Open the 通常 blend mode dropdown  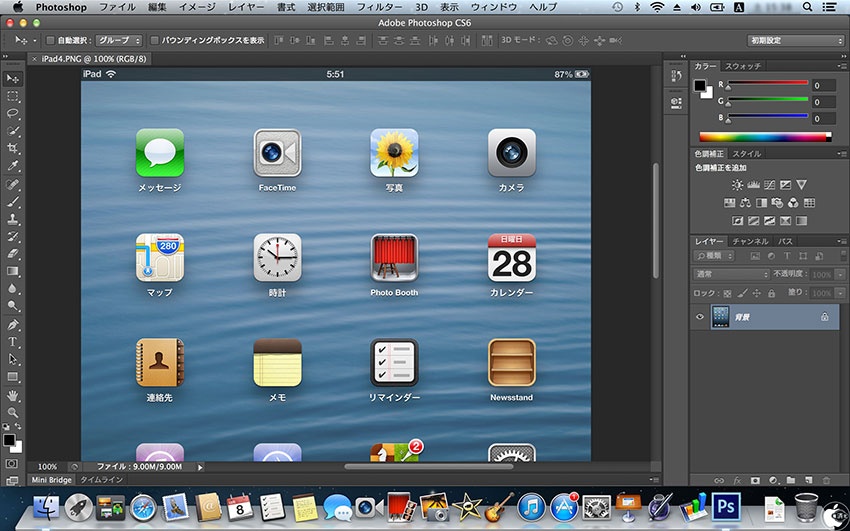pyautogui.click(x=731, y=274)
